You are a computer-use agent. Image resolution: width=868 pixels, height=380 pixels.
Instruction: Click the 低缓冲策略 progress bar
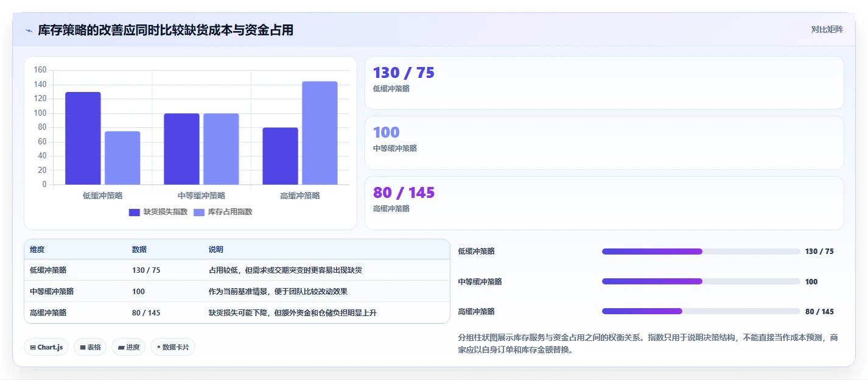[x=701, y=252]
